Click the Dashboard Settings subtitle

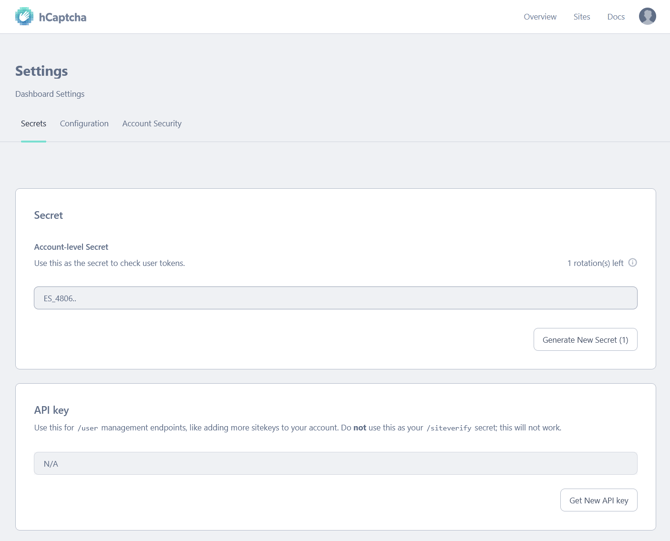(x=50, y=94)
